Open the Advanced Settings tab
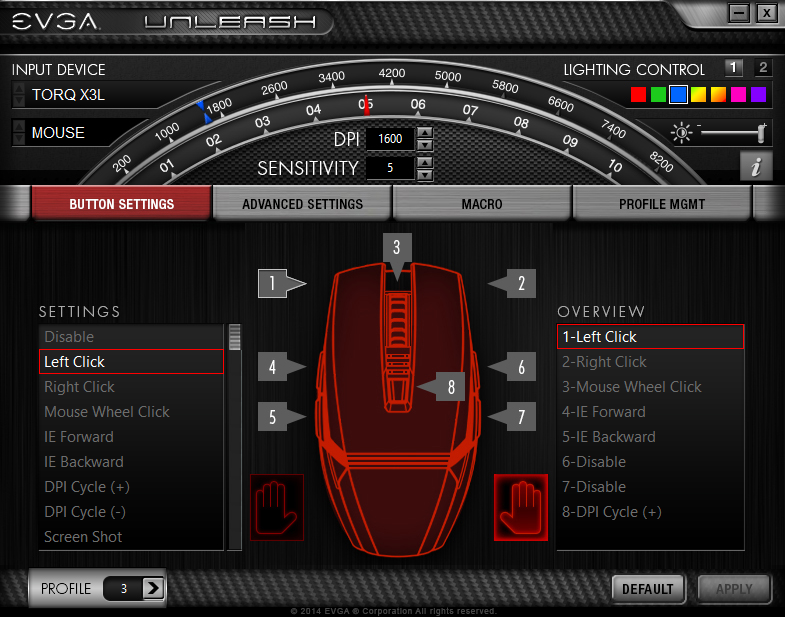This screenshot has width=785, height=617. click(302, 204)
